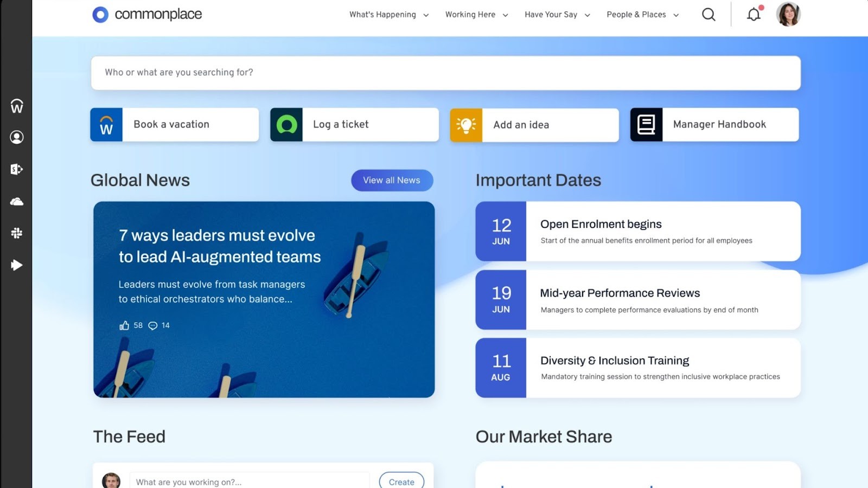Open Workday from the left sidebar
Screen dimensions: 868x488
tap(16, 106)
